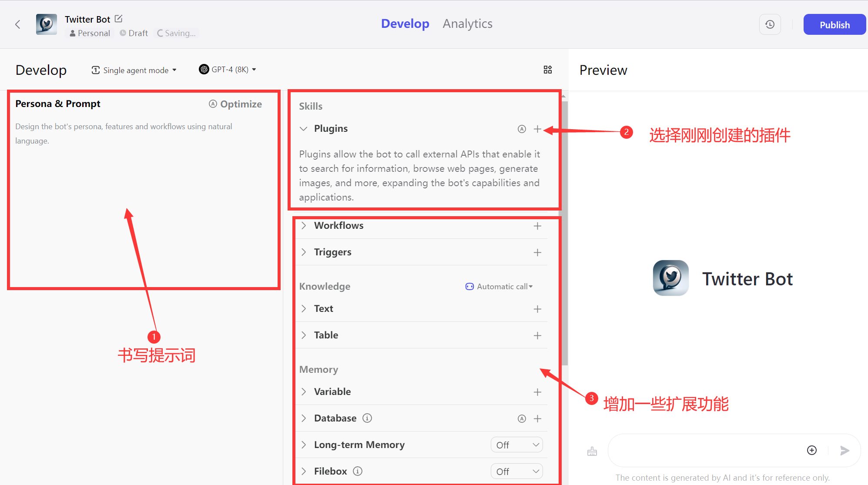Auto-add plugins with the A icon
Screen dimensions: 868x485
point(522,129)
